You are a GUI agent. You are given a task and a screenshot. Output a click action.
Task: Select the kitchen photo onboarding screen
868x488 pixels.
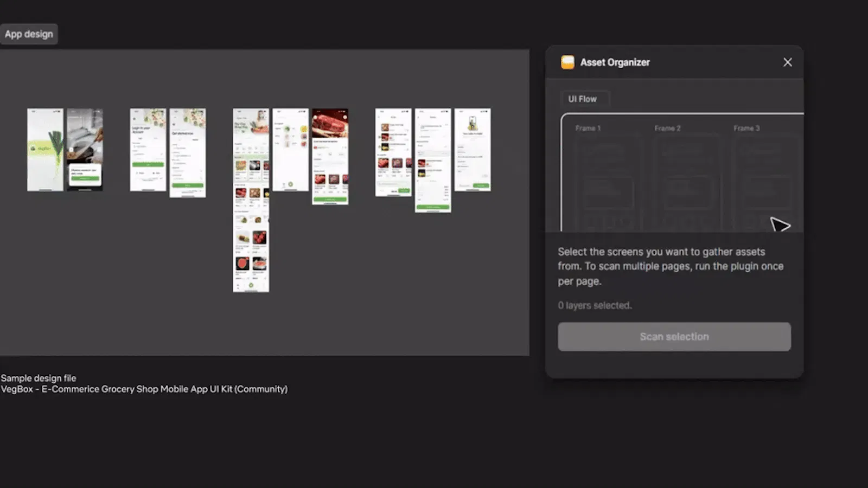click(85, 150)
